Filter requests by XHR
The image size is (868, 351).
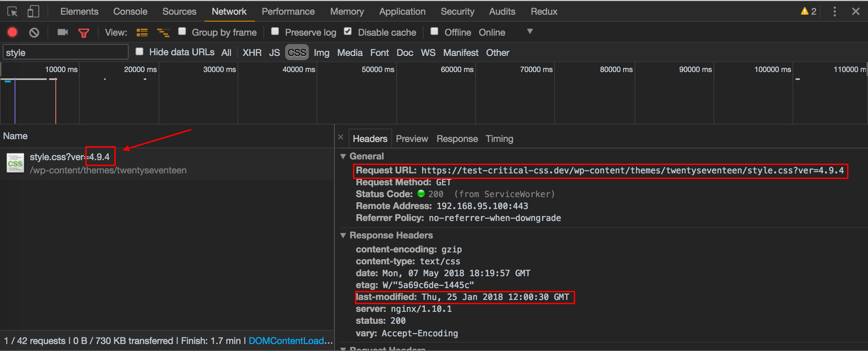[x=252, y=53]
